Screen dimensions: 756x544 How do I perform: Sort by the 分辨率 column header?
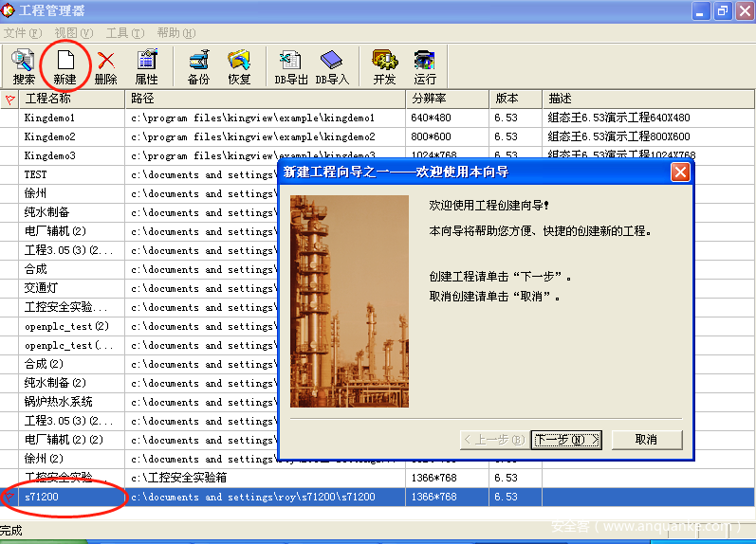[x=448, y=99]
